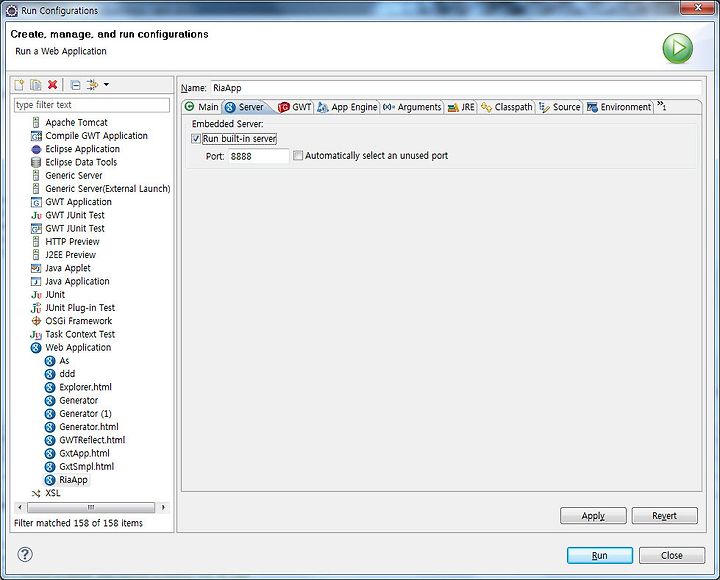
Task: Enable Automatically select an unused port
Action: 298,156
